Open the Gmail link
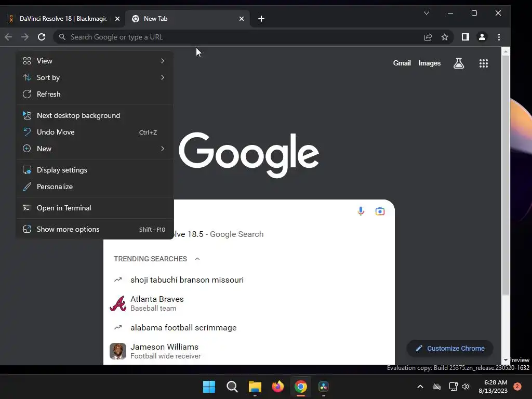532x399 pixels. pyautogui.click(x=402, y=63)
